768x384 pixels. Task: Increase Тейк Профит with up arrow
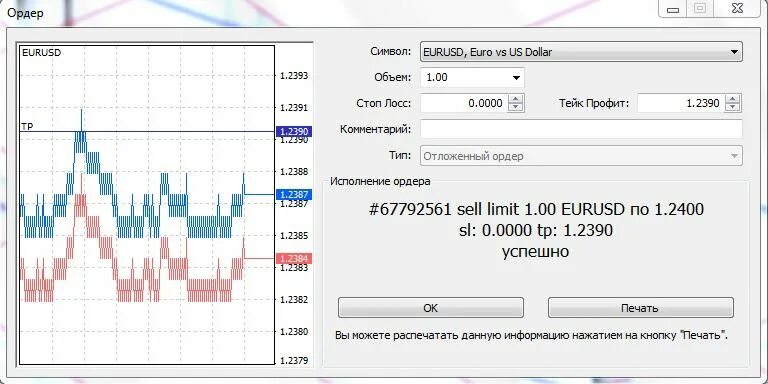[732, 98]
